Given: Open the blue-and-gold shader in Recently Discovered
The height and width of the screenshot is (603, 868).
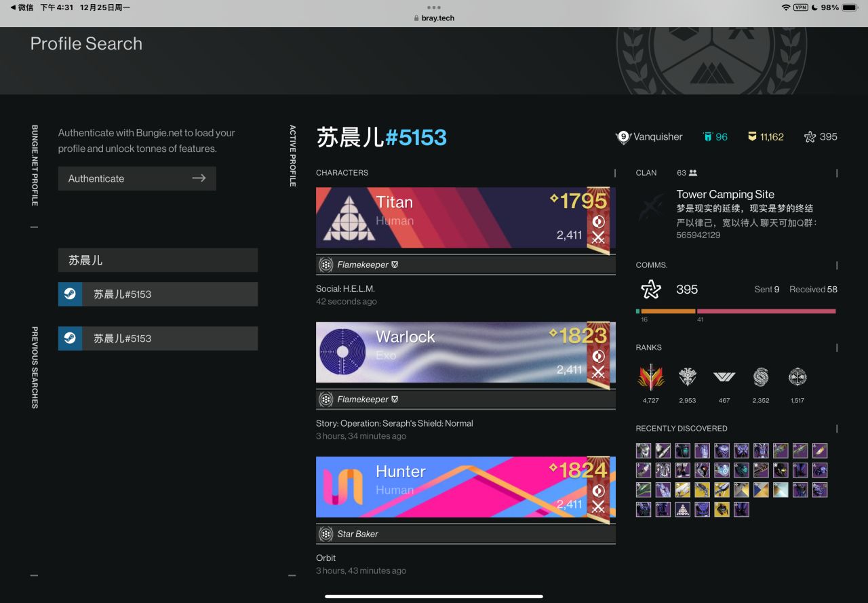Looking at the screenshot, I should 762,490.
